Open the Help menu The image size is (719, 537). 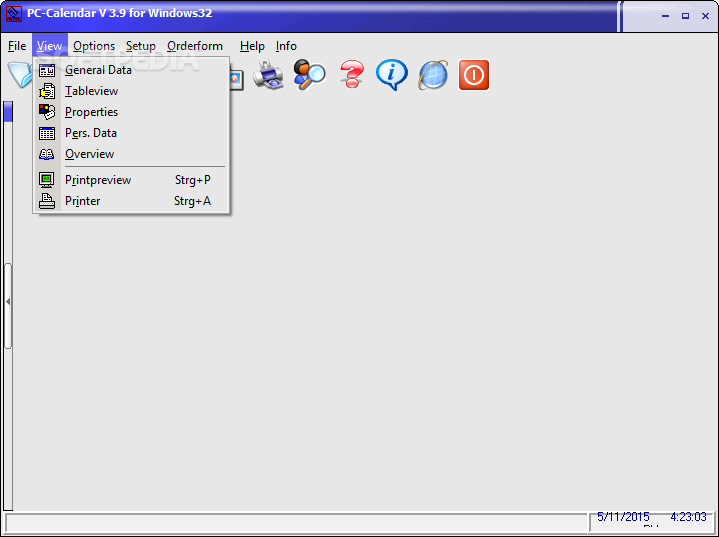click(252, 46)
